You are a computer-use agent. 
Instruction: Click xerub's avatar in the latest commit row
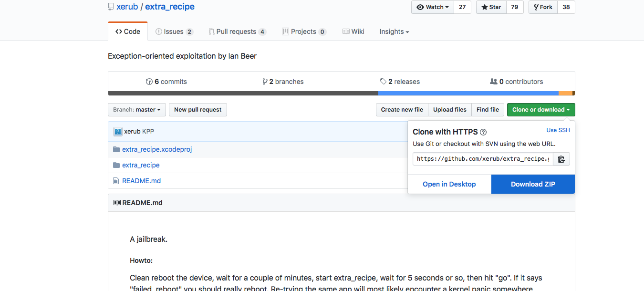pyautogui.click(x=118, y=131)
